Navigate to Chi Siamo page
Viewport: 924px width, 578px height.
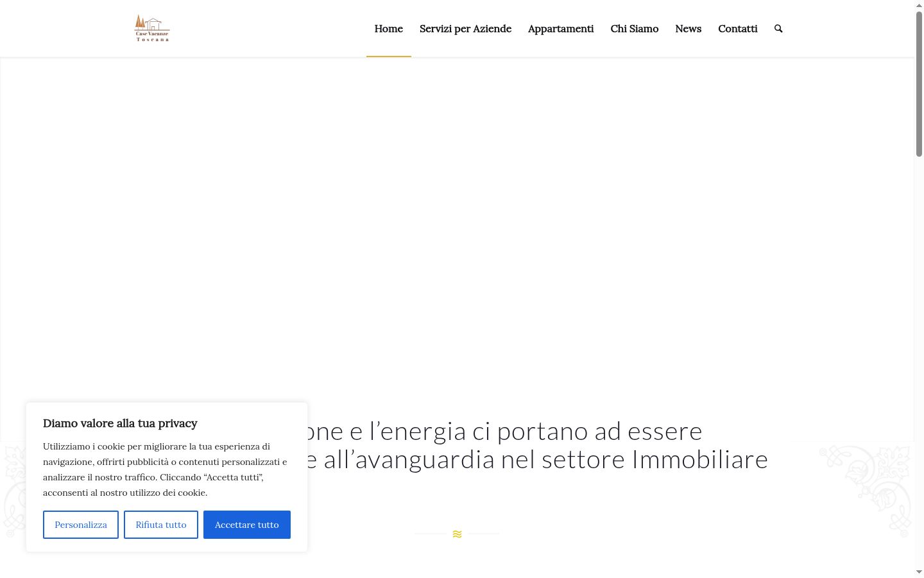[x=635, y=28]
